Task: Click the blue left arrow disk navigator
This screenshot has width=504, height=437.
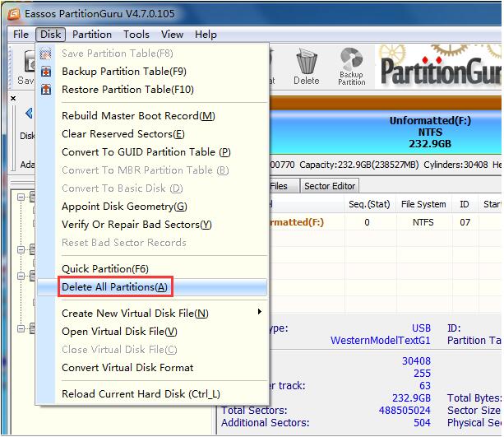Action: click(29, 113)
